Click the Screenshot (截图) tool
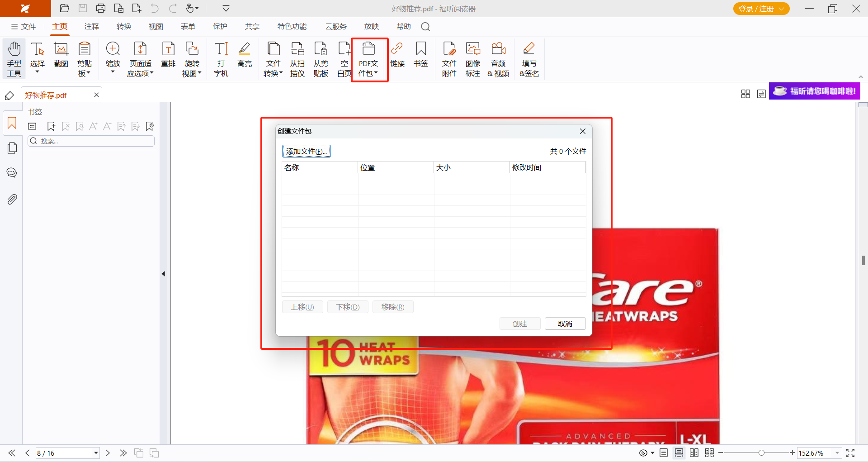The height and width of the screenshot is (462, 868). (x=61, y=55)
